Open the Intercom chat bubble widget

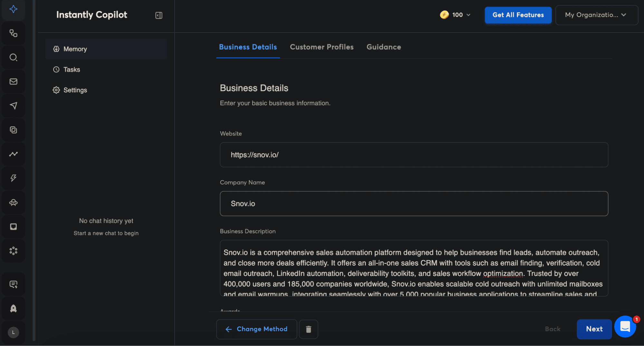[x=625, y=327]
